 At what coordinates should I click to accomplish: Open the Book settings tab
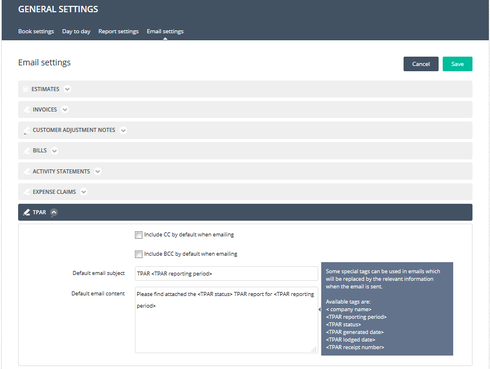36,31
